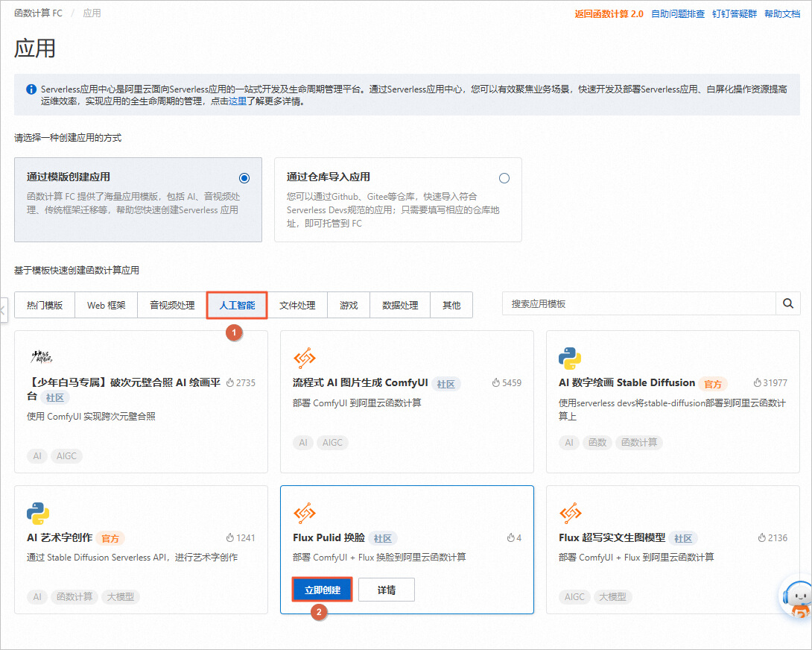Click the 社区 badge on ComfyUI card
This screenshot has width=812, height=650.
click(446, 384)
